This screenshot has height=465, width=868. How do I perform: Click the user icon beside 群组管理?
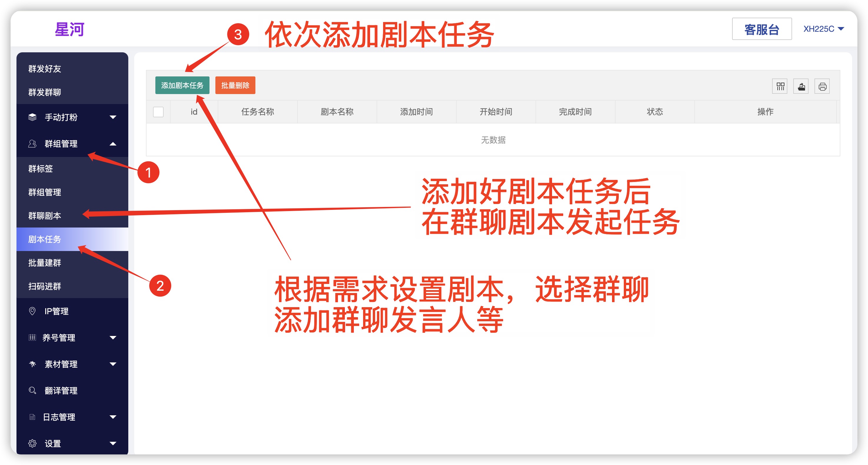(x=32, y=144)
